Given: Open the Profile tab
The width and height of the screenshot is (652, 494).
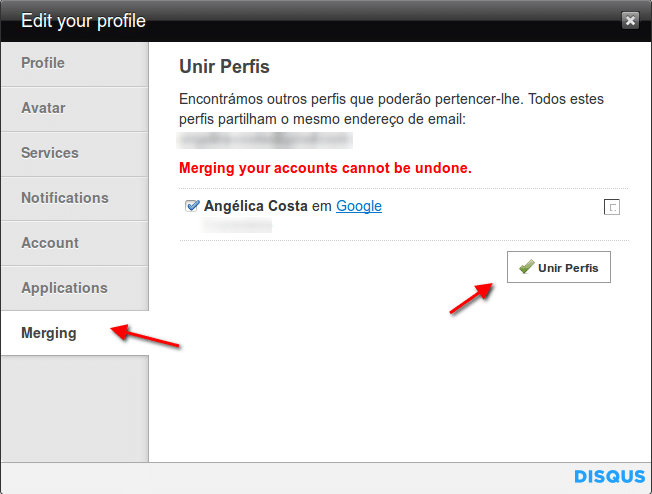Looking at the screenshot, I should (x=43, y=63).
